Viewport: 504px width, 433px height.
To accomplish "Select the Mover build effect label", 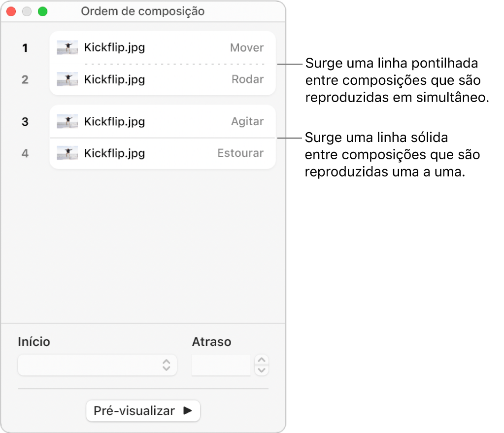I will [x=247, y=48].
